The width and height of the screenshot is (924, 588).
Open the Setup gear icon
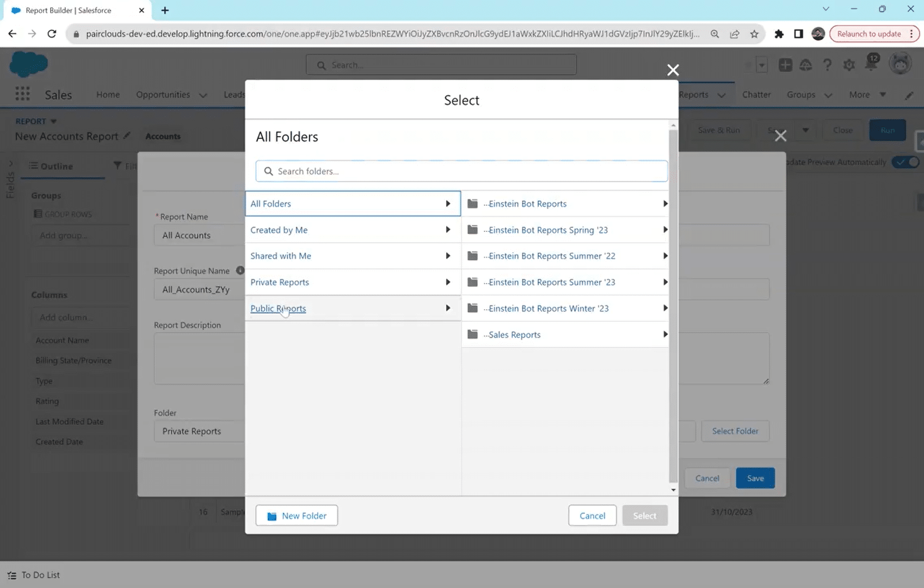point(849,65)
